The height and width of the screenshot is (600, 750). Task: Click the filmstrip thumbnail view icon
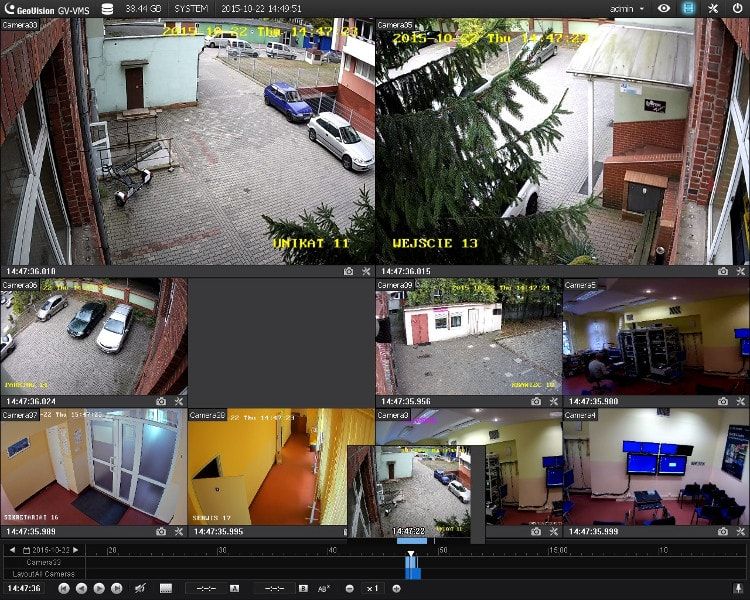pyautogui.click(x=166, y=589)
